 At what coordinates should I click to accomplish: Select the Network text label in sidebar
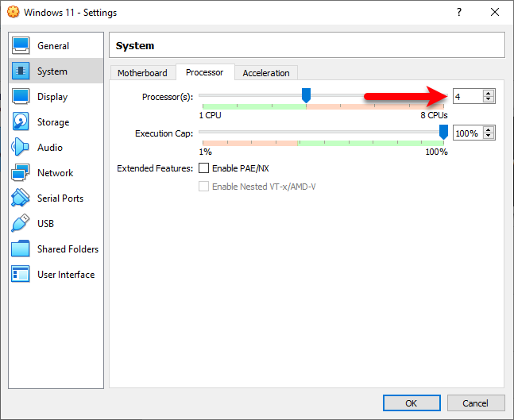pyautogui.click(x=55, y=173)
